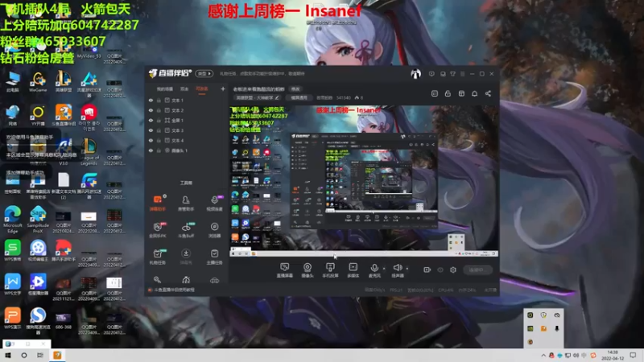Screen dimensions: 644x362
Task: Expand the microphone options arrow
Action: point(384,269)
